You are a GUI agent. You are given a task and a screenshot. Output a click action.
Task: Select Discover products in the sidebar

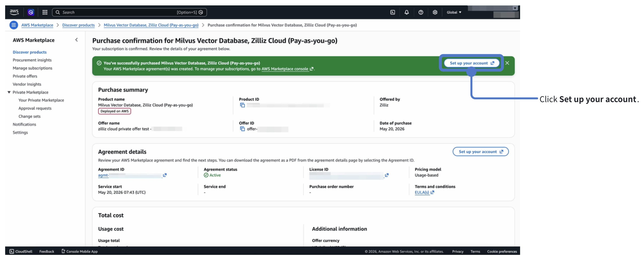[30, 52]
